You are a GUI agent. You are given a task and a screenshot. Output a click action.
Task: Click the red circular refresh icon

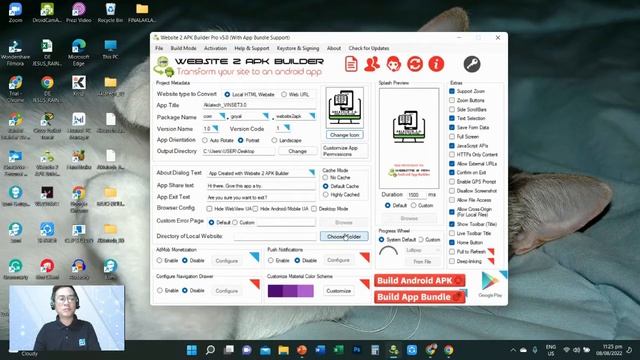click(415, 64)
